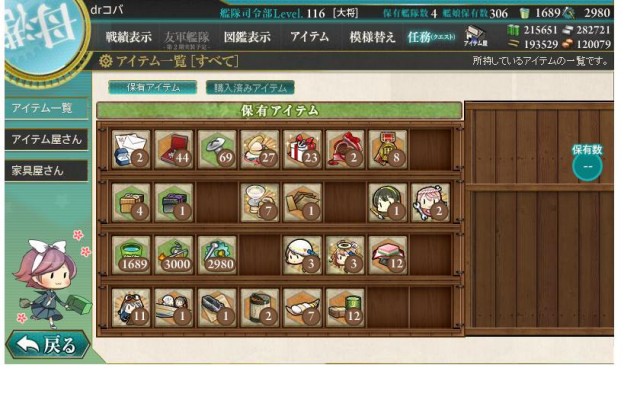Go to 家具屋さん in sidebar
This screenshot has width=640, height=400.
tap(46, 171)
